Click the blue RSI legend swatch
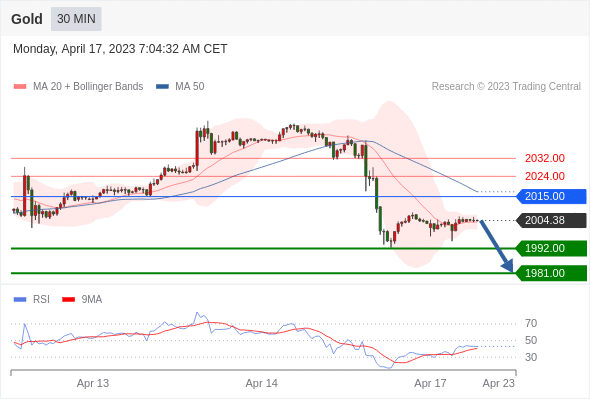This screenshot has height=400, width=590. (20, 300)
